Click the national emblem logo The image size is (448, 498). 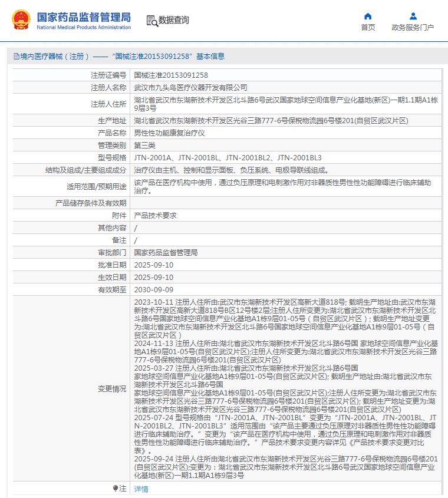[x=21, y=19]
